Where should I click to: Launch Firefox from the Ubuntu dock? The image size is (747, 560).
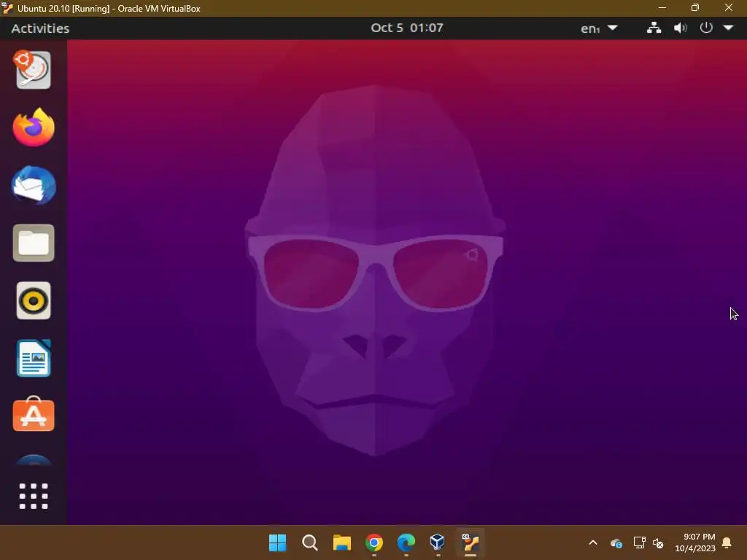(x=34, y=127)
